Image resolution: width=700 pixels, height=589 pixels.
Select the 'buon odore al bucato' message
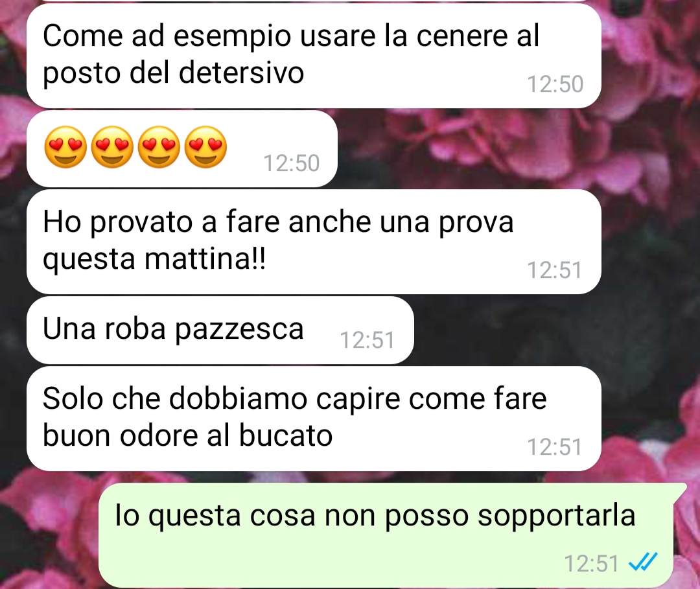[314, 419]
